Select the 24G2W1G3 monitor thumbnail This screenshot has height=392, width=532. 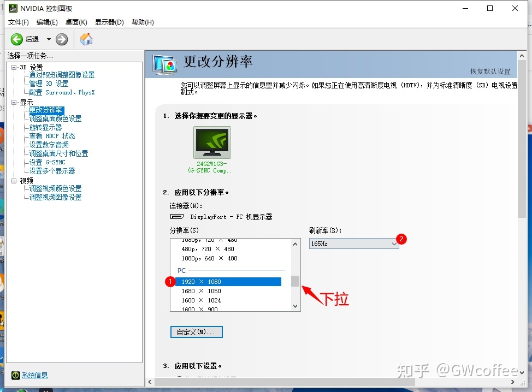point(212,142)
